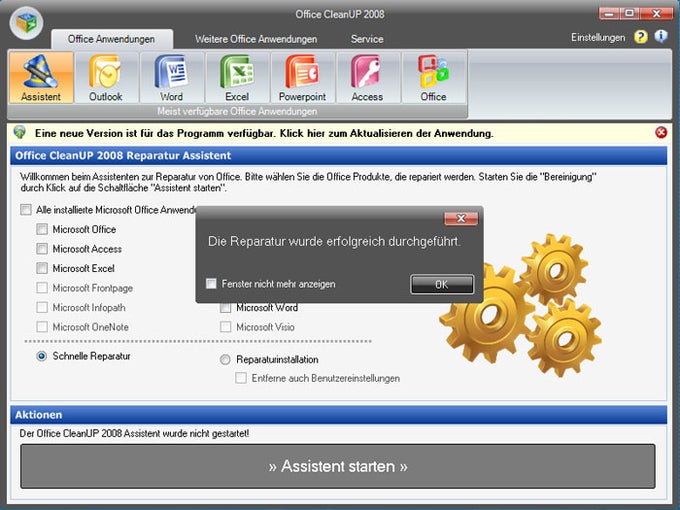Tick the Microsoft Infopath checkbox
This screenshot has width=680, height=510.
pos(42,307)
